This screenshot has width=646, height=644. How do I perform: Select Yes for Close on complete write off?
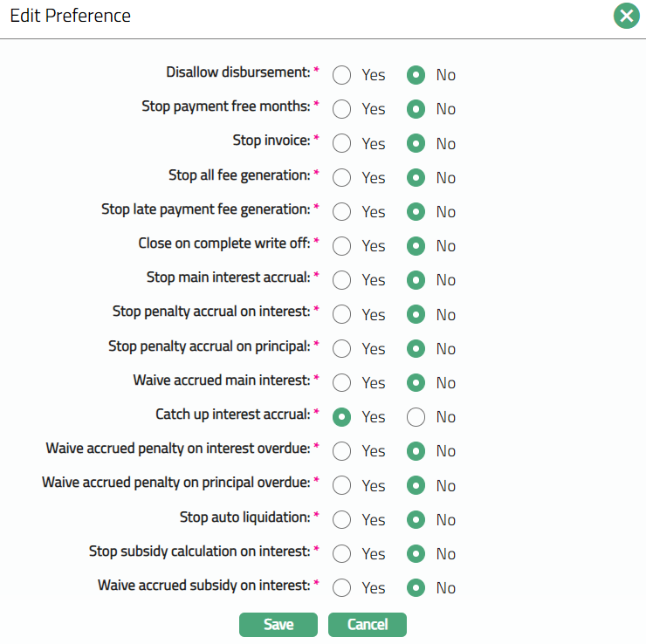(x=342, y=246)
